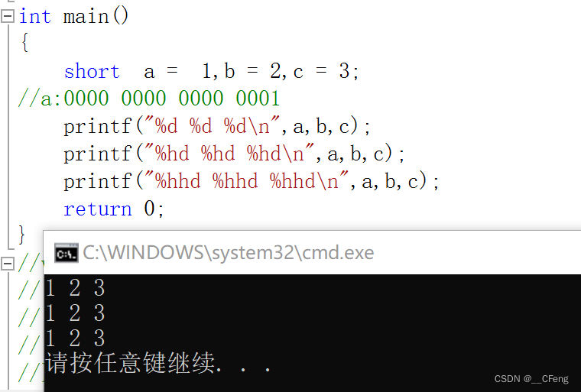Click the variable c = 3 initializer
Screen dimensions: 581x392
pos(321,71)
